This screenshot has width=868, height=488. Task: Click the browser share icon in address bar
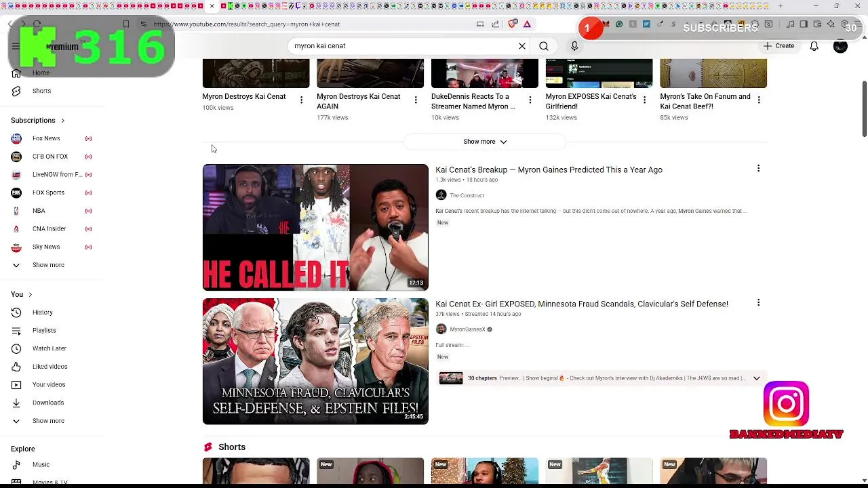(496, 24)
